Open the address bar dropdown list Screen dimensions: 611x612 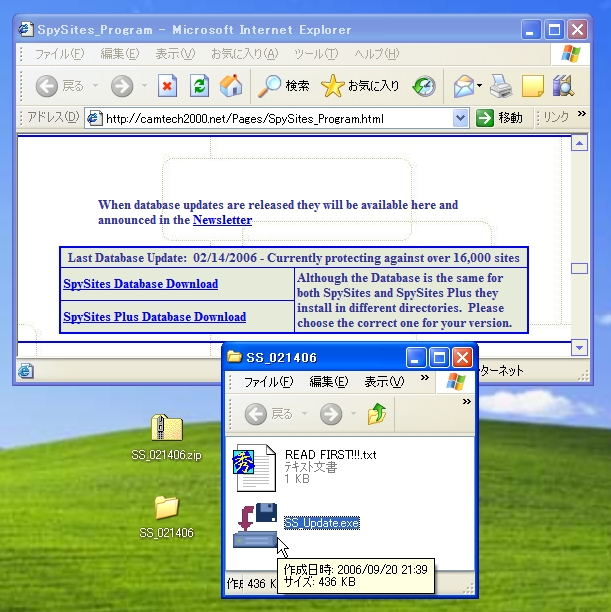tap(461, 118)
